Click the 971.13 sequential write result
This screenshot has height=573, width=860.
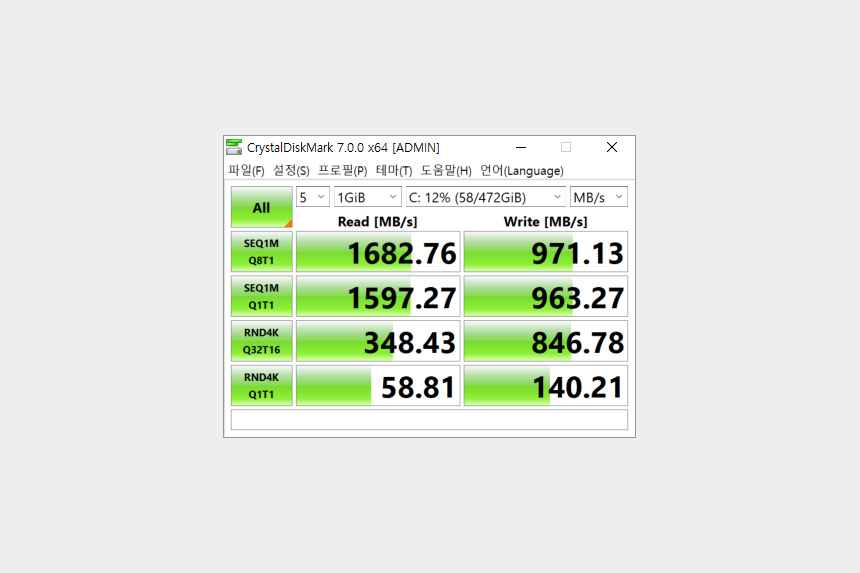click(546, 252)
